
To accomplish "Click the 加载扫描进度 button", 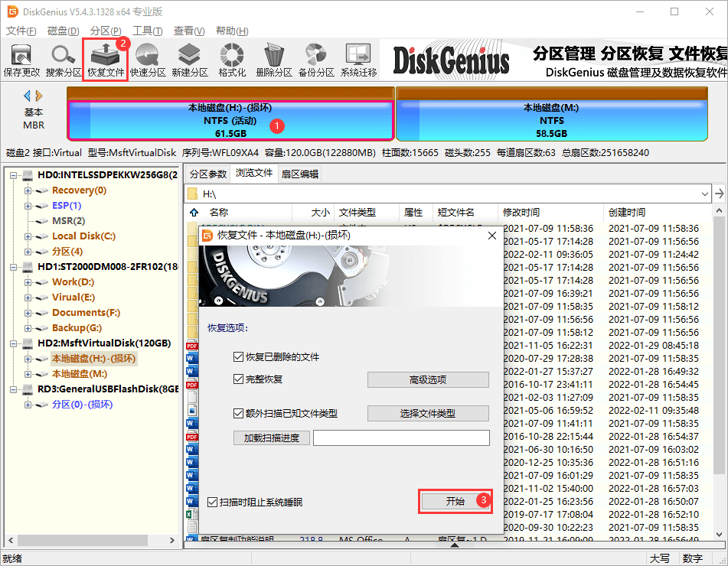I will [x=272, y=438].
